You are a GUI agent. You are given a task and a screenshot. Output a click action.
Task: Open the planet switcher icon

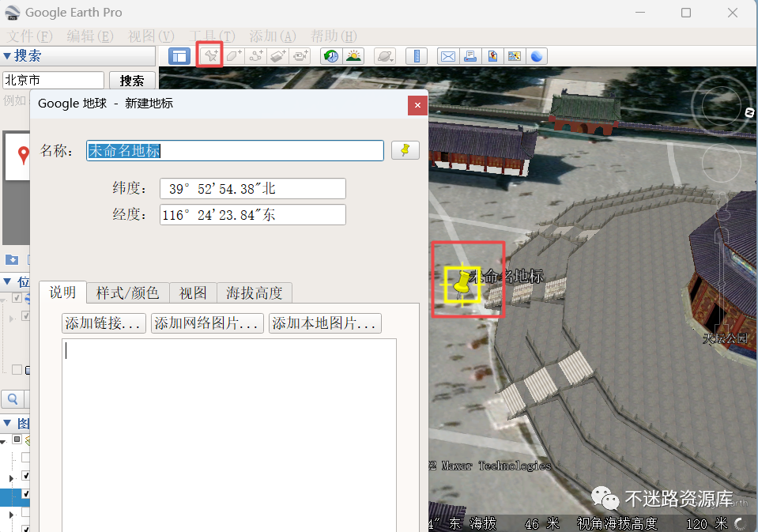point(385,56)
